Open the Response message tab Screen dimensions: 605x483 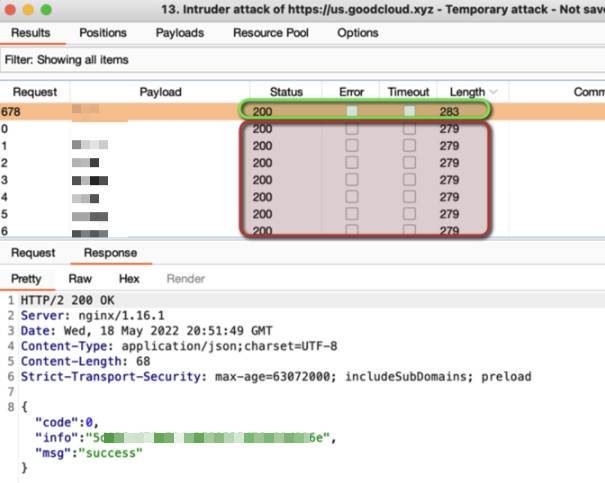click(x=110, y=253)
